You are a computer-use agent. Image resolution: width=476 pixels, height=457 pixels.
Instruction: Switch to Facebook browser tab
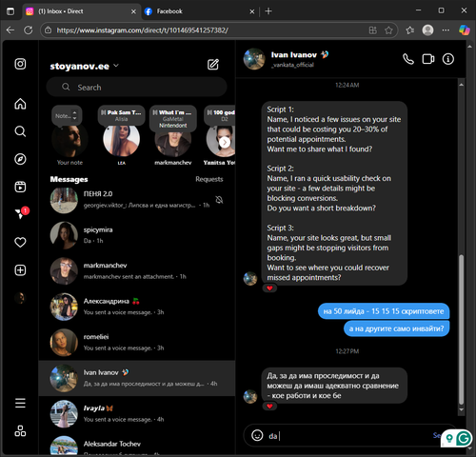[199, 11]
